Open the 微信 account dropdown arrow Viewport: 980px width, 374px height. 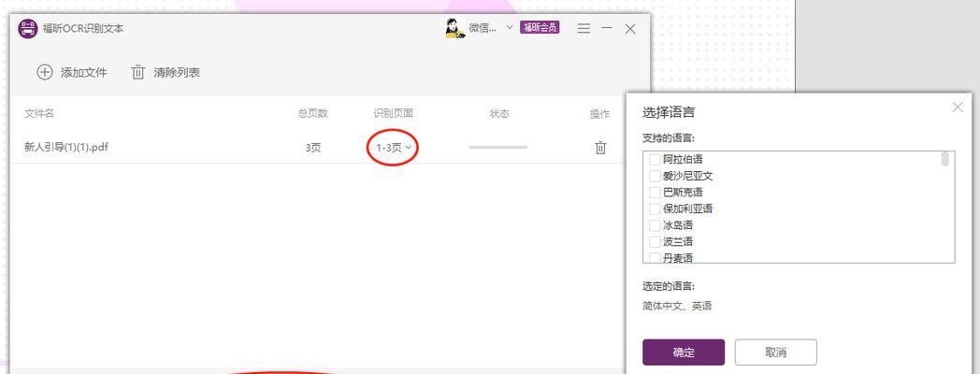pyautogui.click(x=510, y=27)
